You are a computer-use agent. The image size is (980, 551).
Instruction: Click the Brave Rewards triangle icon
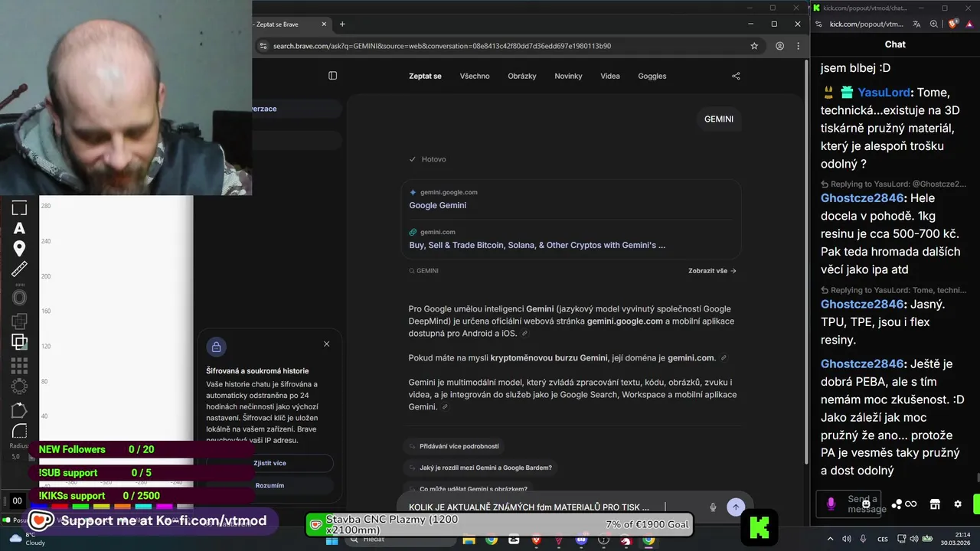pos(970,24)
